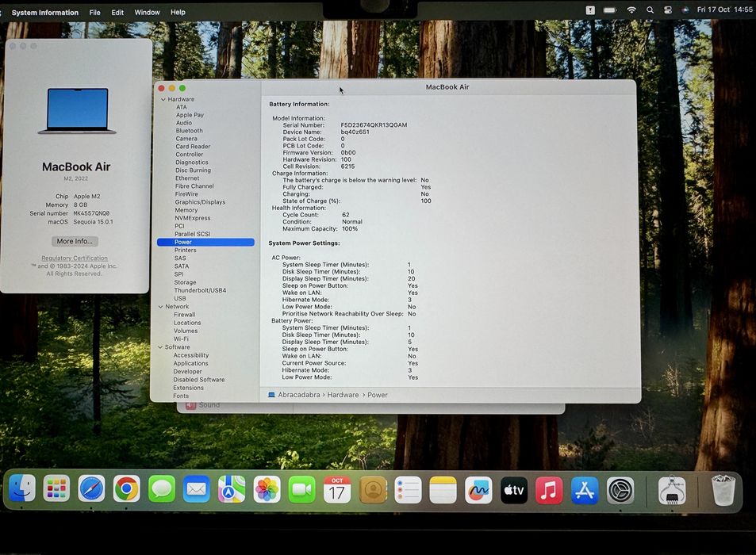Open Contacts app in the Dock

[x=373, y=490]
